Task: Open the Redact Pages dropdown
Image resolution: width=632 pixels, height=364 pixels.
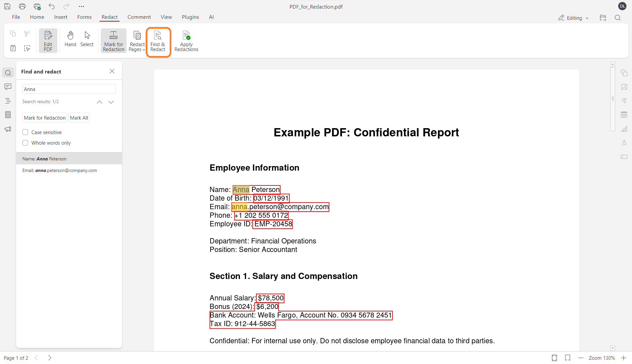Action: [x=137, y=41]
